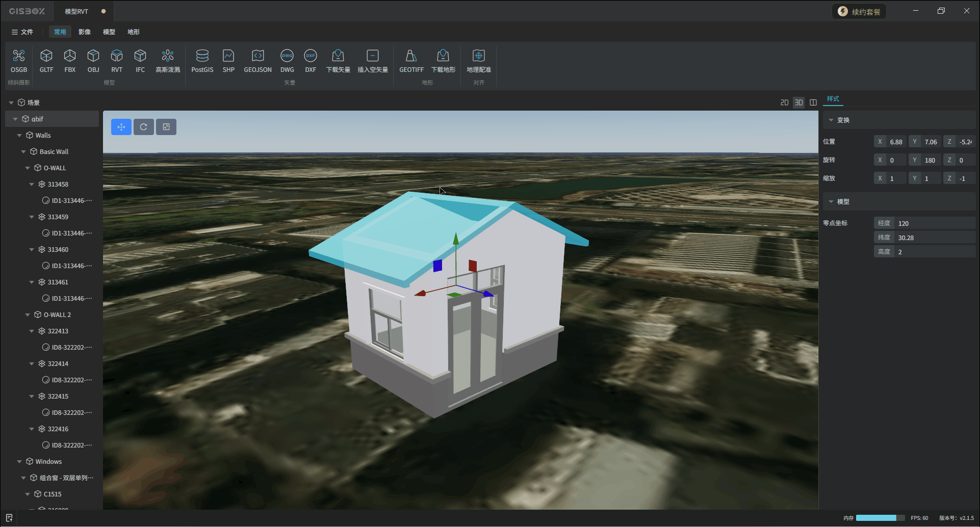This screenshot has width=980, height=527.
Task: Click the OSGB import icon
Action: tap(19, 56)
